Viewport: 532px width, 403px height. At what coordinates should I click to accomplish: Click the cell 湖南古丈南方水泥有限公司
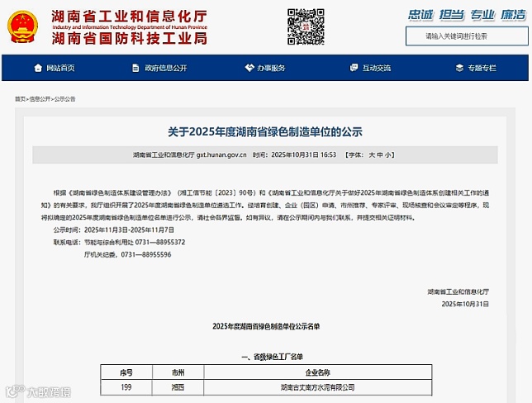click(x=317, y=387)
